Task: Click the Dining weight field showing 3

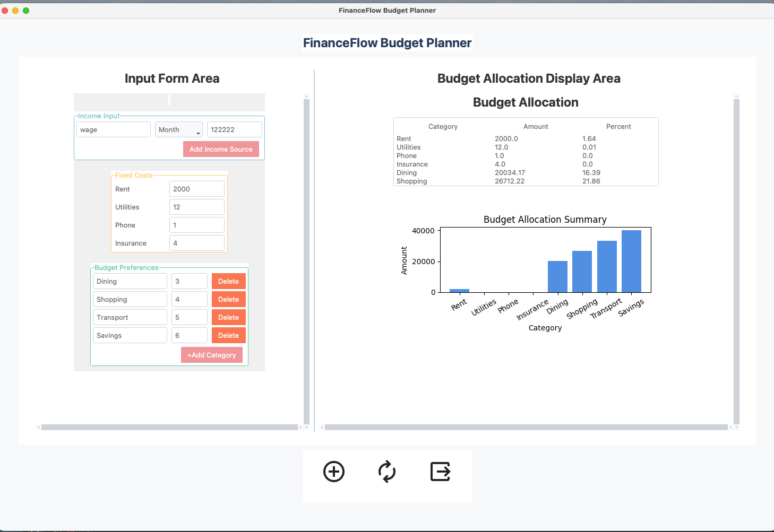Action: pyautogui.click(x=190, y=281)
